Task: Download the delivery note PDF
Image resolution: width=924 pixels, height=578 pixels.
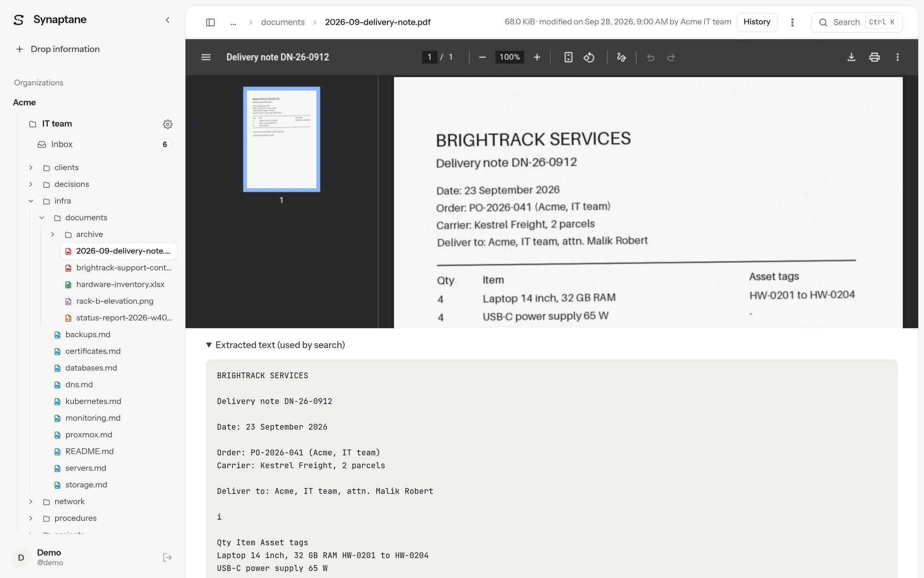Action: point(851,57)
